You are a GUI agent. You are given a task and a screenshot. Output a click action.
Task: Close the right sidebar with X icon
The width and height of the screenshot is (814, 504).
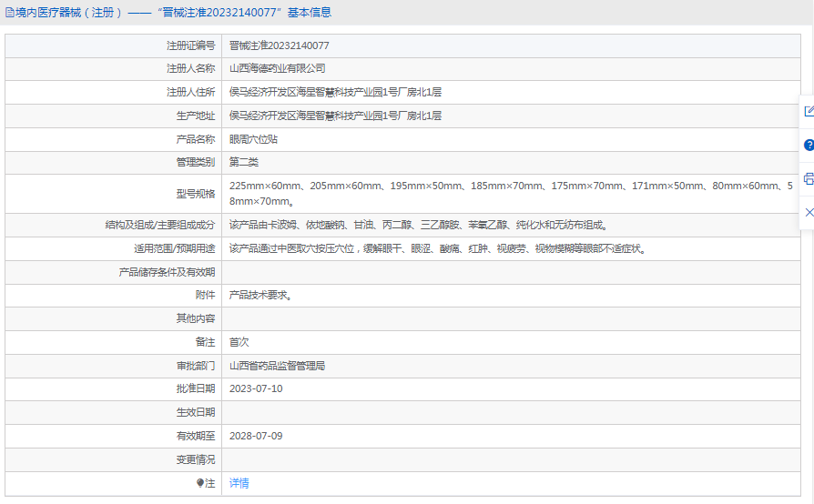[809, 212]
